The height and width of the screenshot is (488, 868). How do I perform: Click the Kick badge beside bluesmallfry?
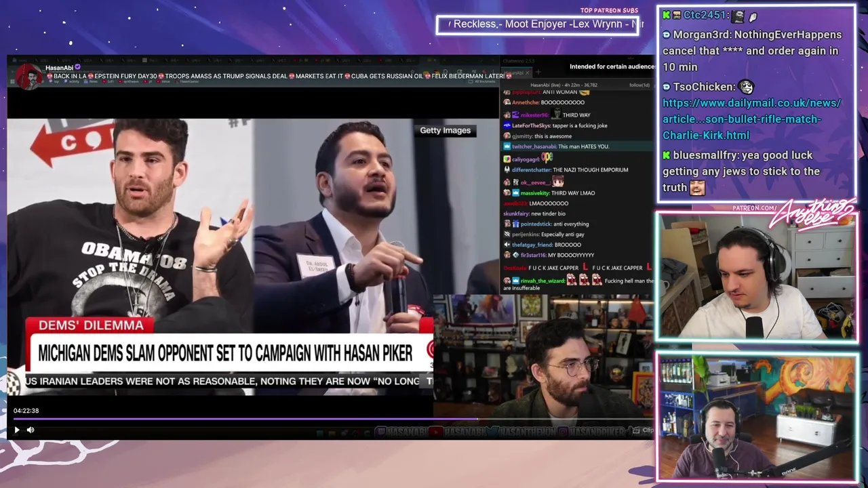click(x=667, y=155)
